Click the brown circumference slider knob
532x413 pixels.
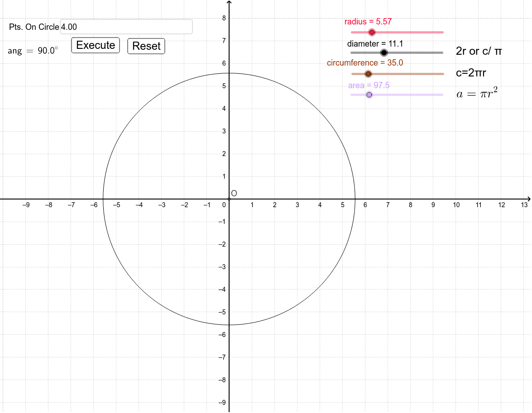(368, 74)
